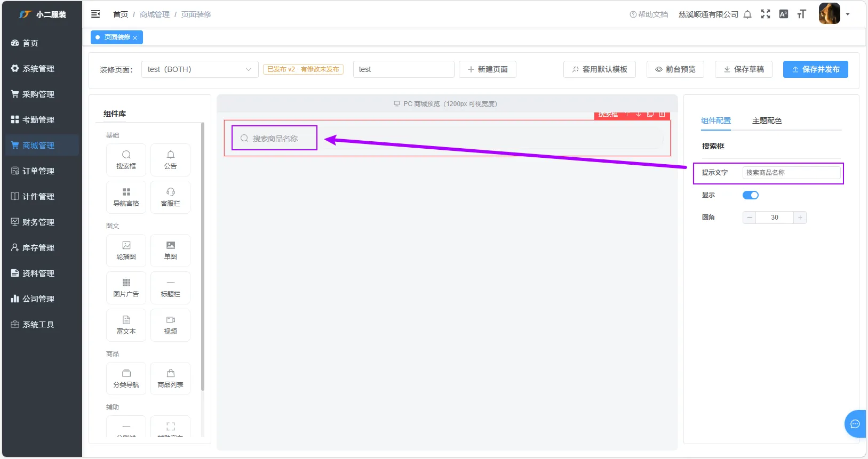Move search component down with arrow
The image size is (868, 459).
[x=639, y=115]
